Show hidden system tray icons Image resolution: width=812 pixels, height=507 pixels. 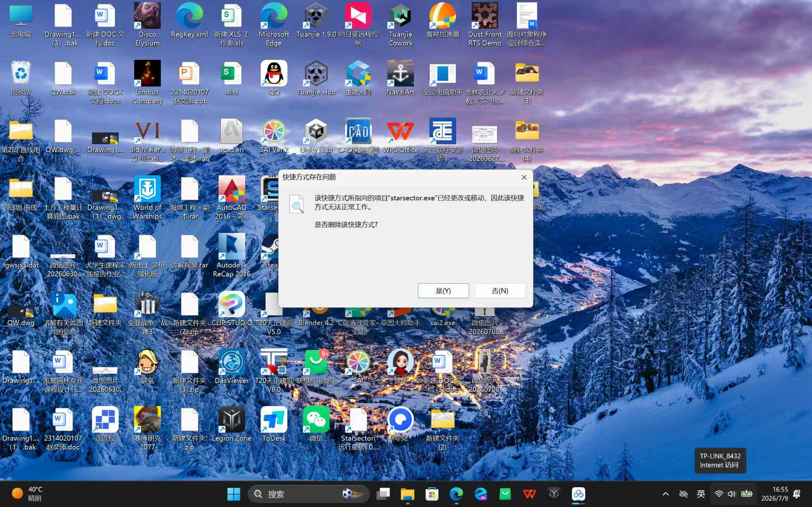click(665, 494)
